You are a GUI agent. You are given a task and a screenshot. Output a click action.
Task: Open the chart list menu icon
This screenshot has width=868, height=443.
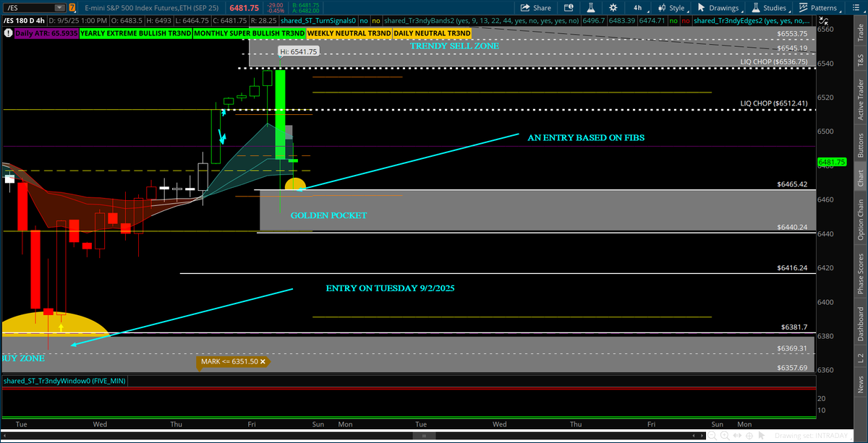856,8
